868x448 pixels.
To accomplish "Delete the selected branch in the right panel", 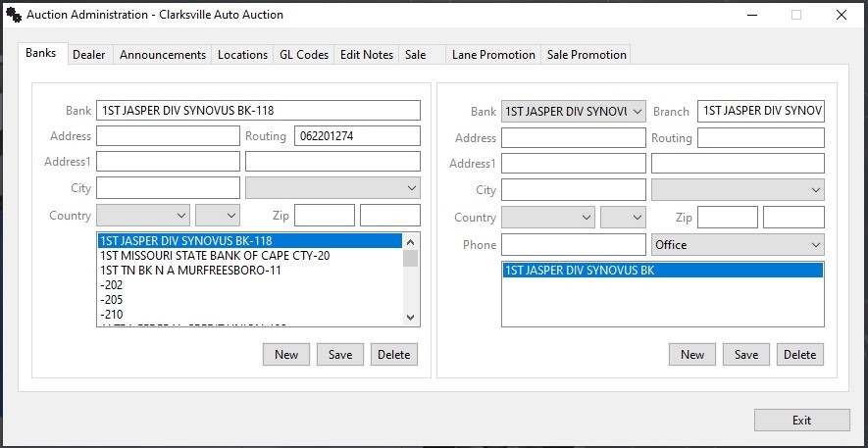I will 799,354.
